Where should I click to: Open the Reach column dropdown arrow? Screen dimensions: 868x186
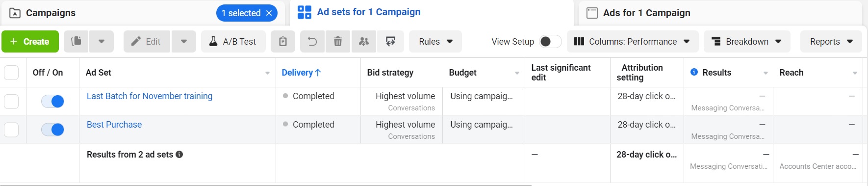[855, 73]
